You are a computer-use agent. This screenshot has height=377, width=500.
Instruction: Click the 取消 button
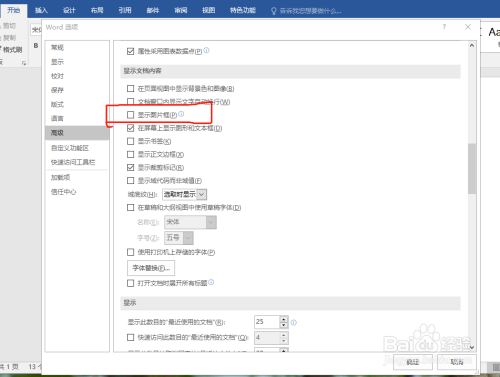click(457, 362)
